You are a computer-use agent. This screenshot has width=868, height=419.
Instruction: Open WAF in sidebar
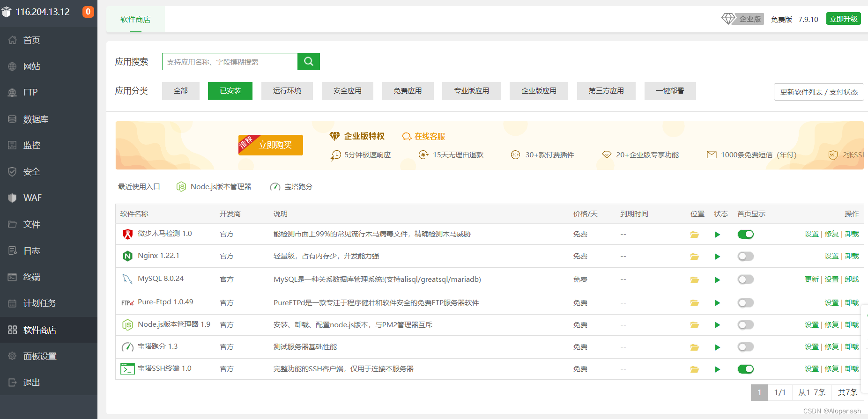pos(49,198)
